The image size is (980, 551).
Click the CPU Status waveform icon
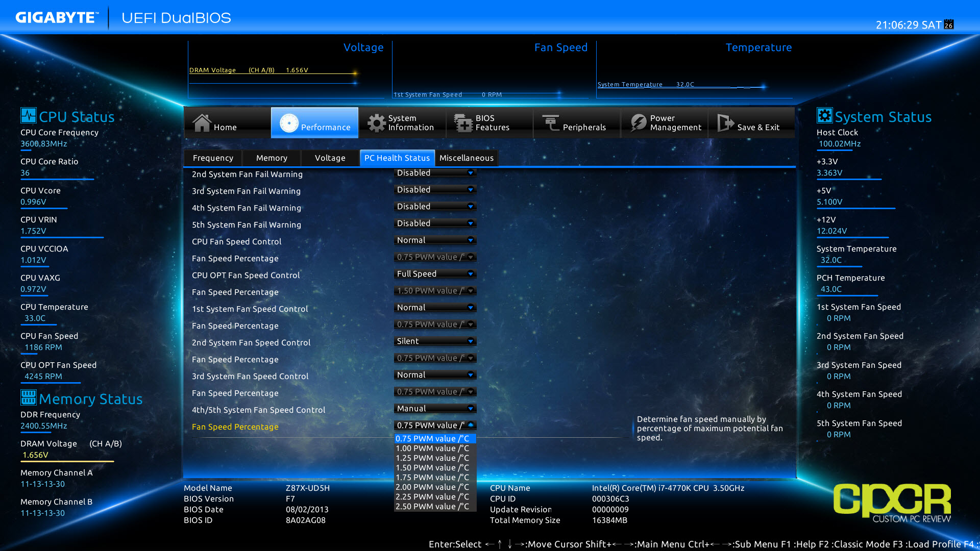[x=29, y=115]
